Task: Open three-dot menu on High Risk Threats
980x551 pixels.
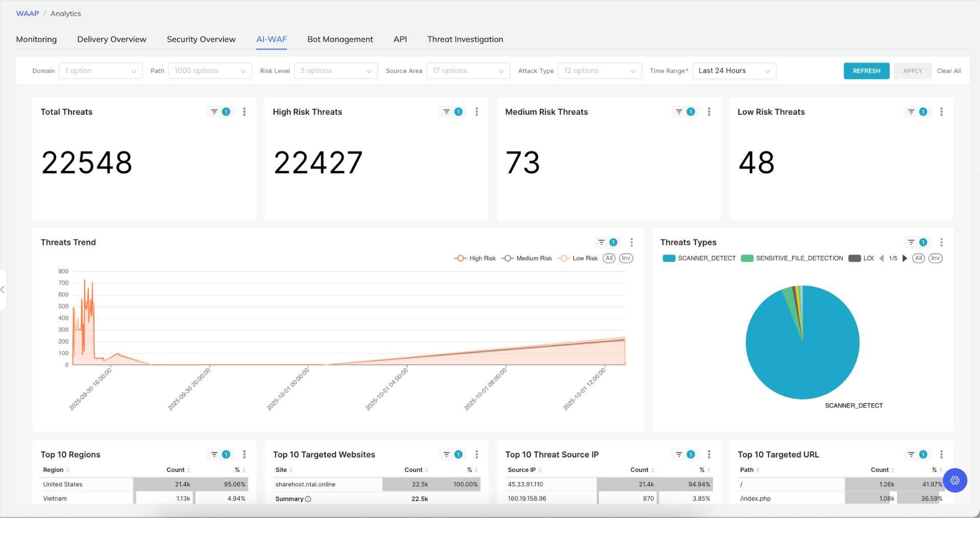Action: [x=477, y=112]
